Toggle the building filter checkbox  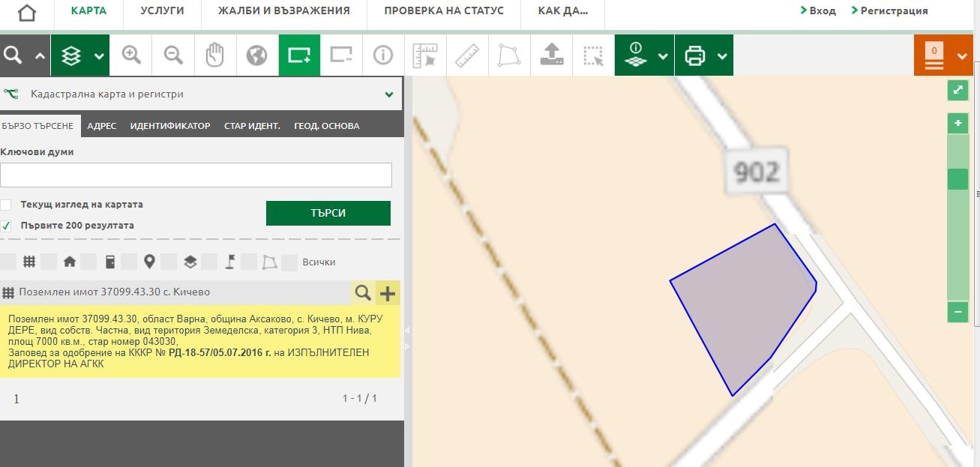(x=49, y=262)
